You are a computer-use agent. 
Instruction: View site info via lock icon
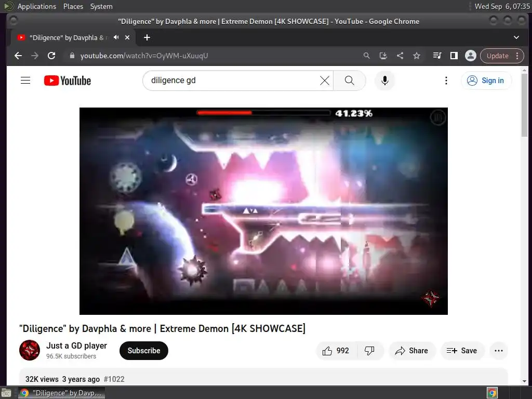pos(72,56)
